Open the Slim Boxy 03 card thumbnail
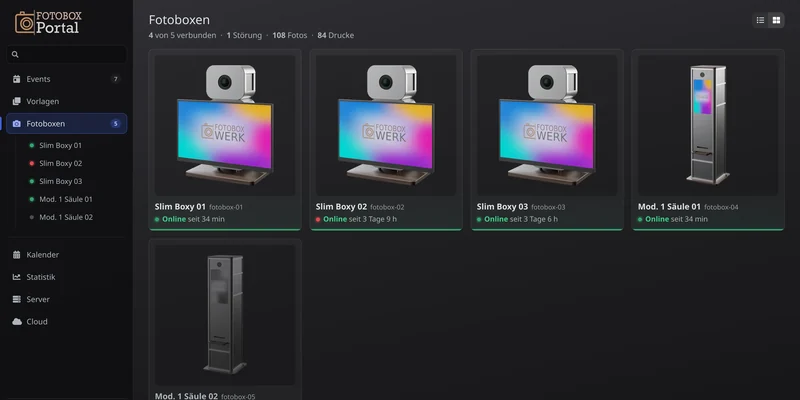 click(x=547, y=126)
